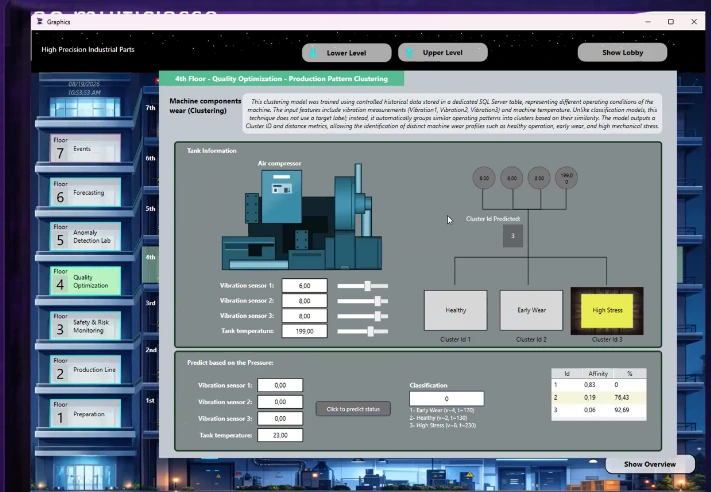711x492 pixels.
Task: Open the Show Lobby view
Action: (622, 52)
